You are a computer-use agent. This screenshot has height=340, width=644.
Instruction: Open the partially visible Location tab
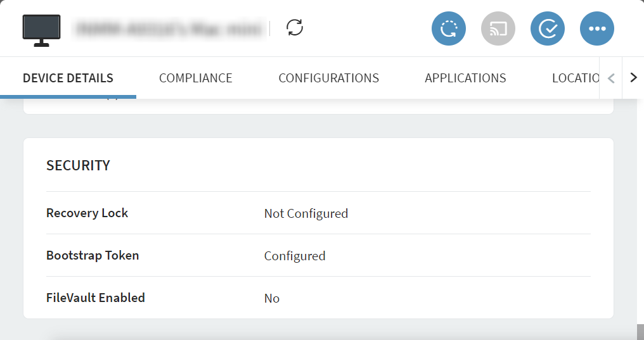(574, 78)
